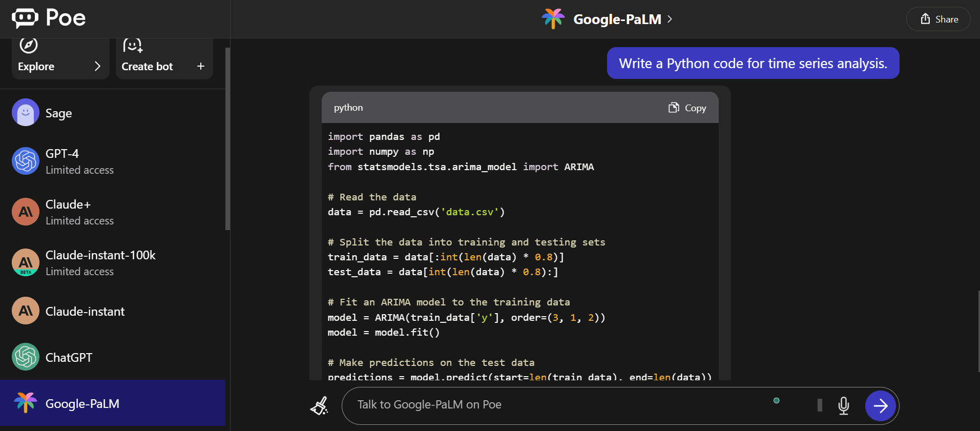Open the Explore compass icon

click(x=29, y=45)
